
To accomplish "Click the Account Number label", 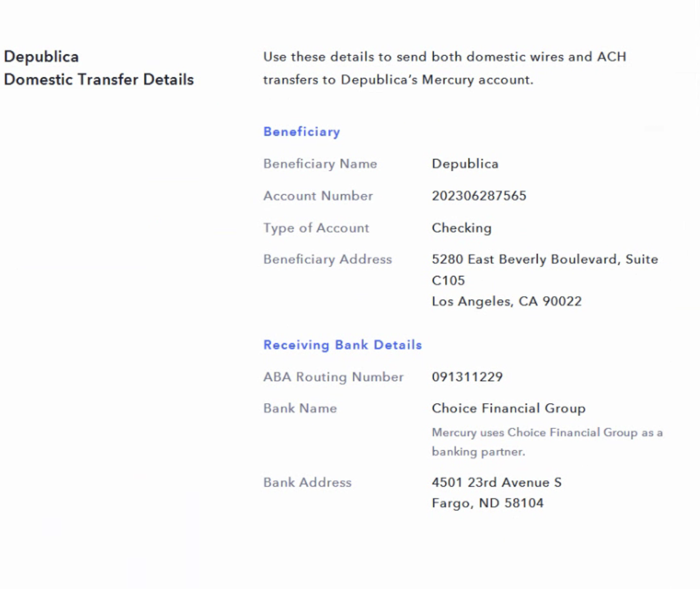I will [318, 196].
